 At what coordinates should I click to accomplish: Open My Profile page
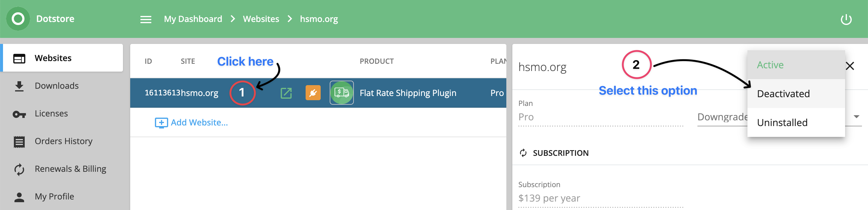click(54, 196)
